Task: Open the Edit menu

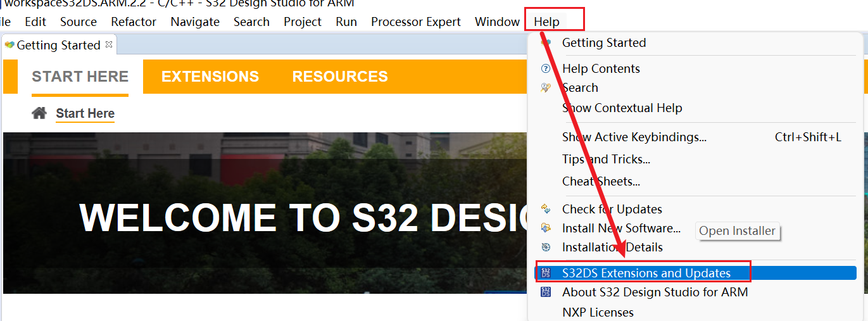Action: coord(35,22)
